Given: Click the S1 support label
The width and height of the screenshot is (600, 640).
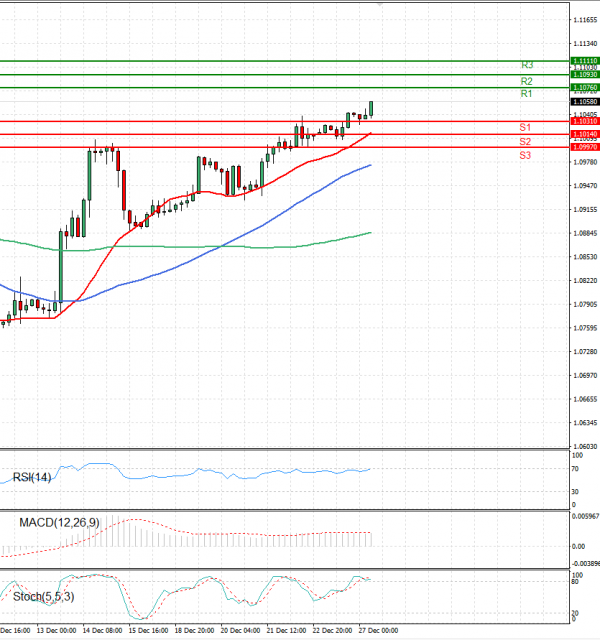Looking at the screenshot, I should tap(525, 127).
